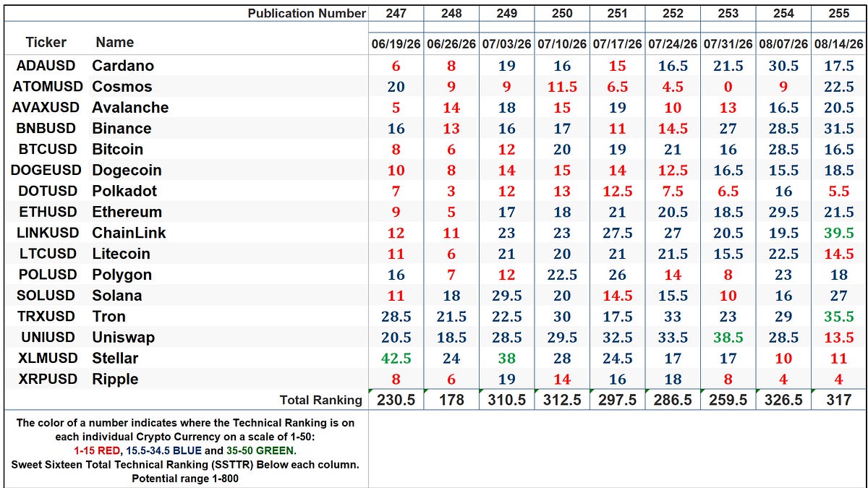
Task: Click the DOGEUSD ticker cell
Action: [x=46, y=171]
